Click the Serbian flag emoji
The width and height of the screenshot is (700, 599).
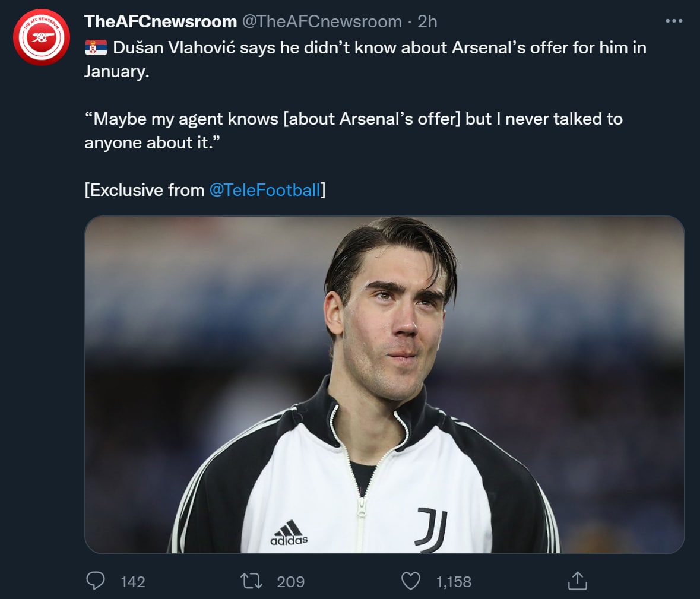pyautogui.click(x=96, y=48)
